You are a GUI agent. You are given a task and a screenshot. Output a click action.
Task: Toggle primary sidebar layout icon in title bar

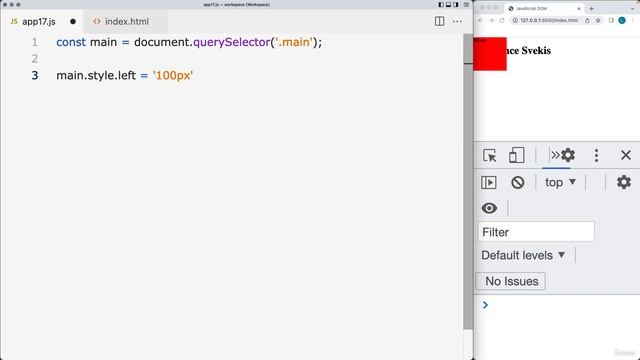pyautogui.click(x=441, y=4)
